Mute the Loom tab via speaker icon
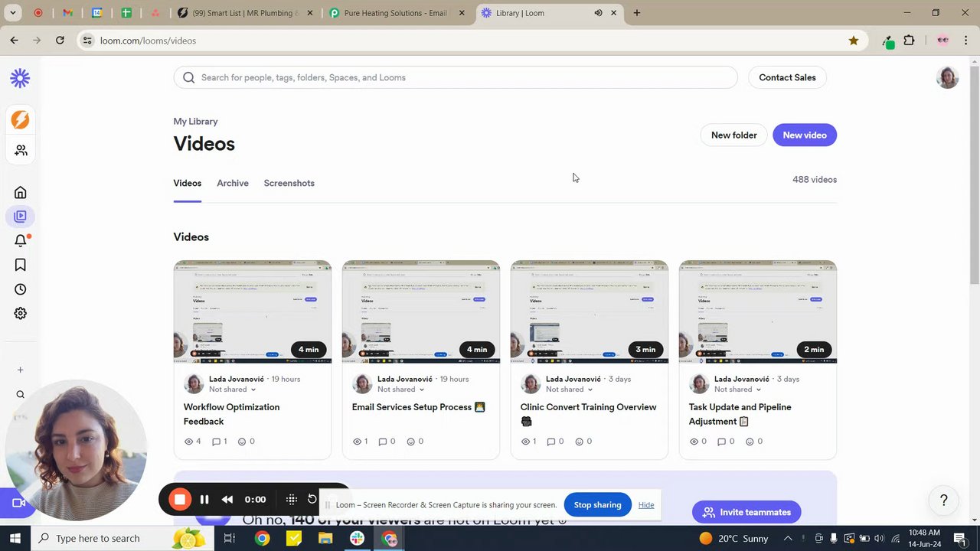 click(x=598, y=13)
